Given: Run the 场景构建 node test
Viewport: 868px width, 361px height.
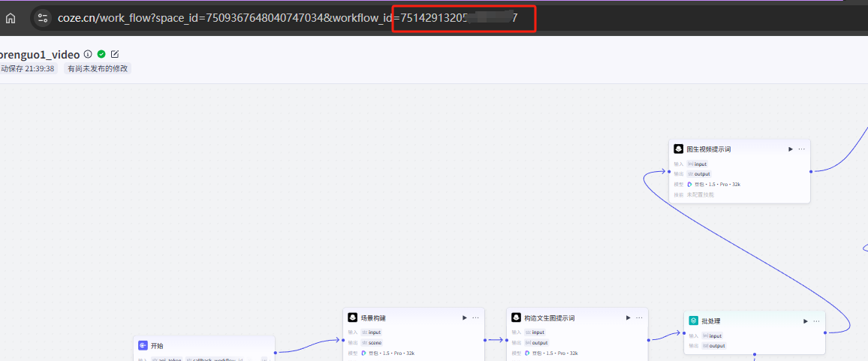Looking at the screenshot, I should [x=465, y=318].
